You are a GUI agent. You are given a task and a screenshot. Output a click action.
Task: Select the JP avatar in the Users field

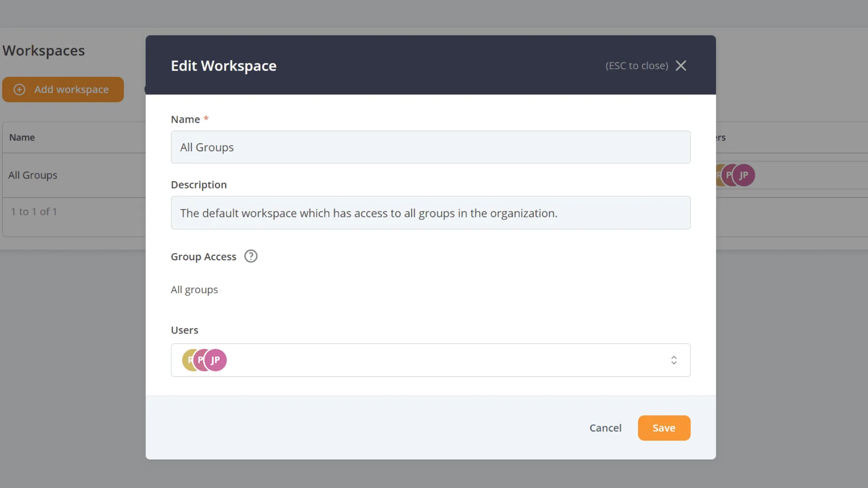(x=216, y=360)
